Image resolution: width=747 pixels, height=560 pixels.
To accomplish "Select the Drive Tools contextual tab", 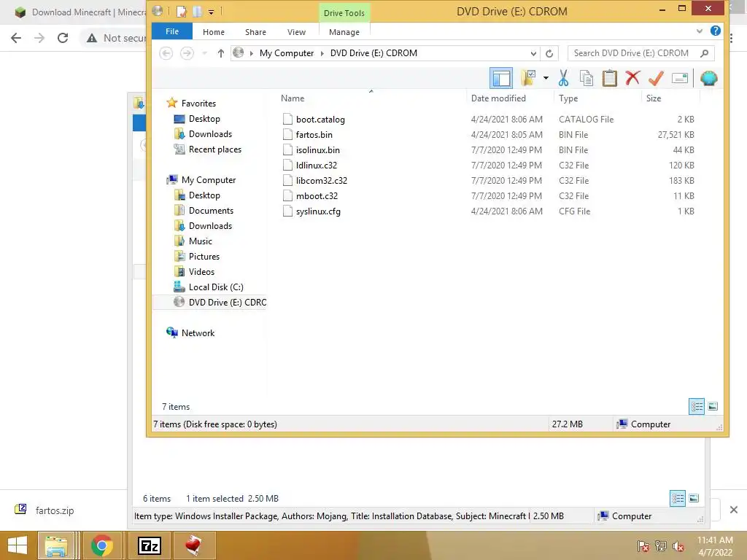I will point(344,13).
